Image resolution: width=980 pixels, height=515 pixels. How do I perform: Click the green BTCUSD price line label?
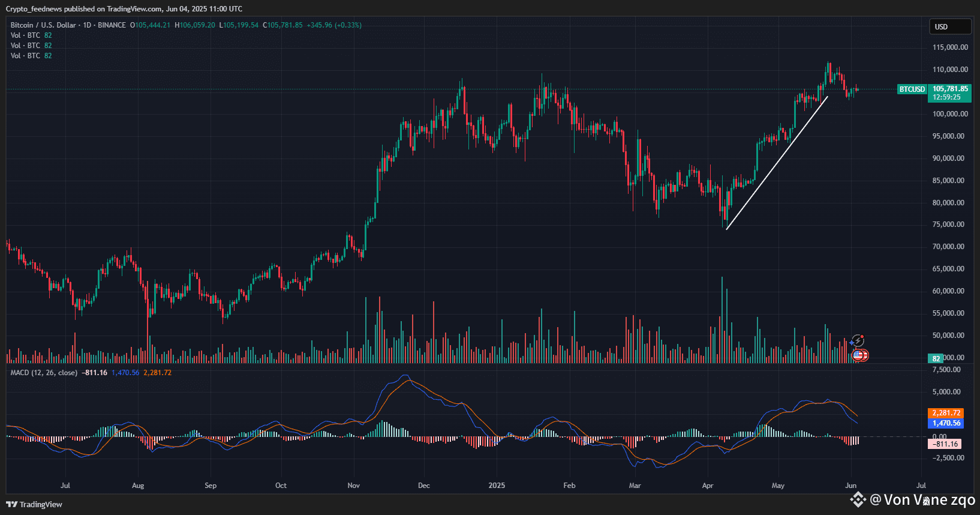point(912,89)
